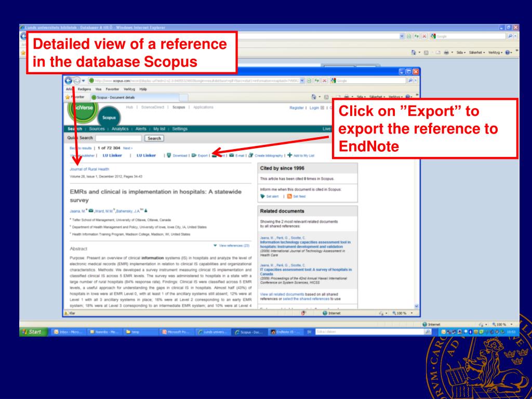Click the View all related documents link
The width and height of the screenshot is (532, 399).
coord(282,294)
